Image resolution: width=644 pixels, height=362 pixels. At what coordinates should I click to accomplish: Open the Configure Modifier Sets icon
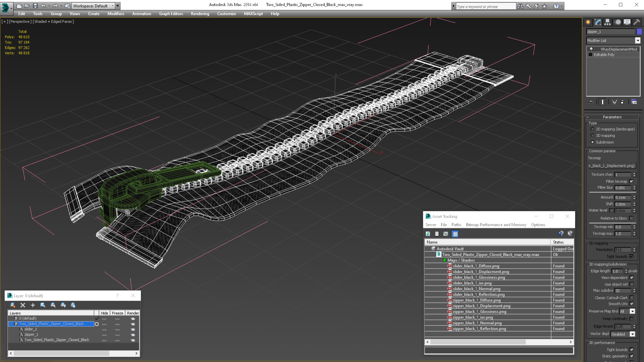click(634, 102)
